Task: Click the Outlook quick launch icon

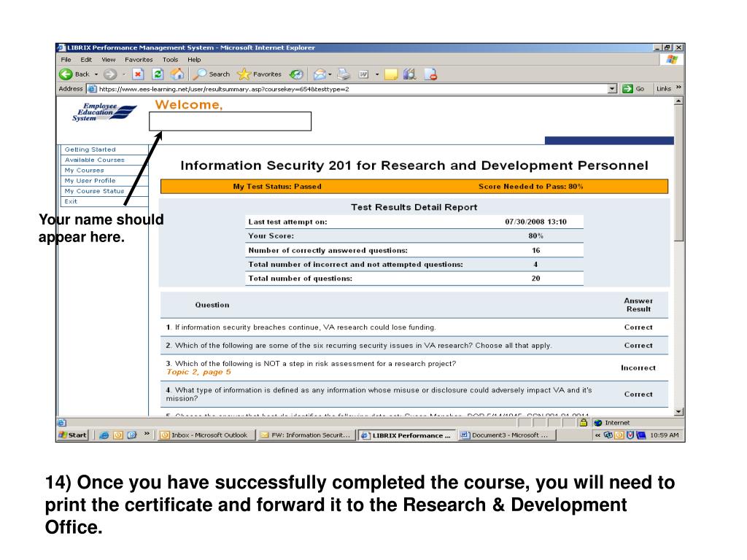Action: 118,435
